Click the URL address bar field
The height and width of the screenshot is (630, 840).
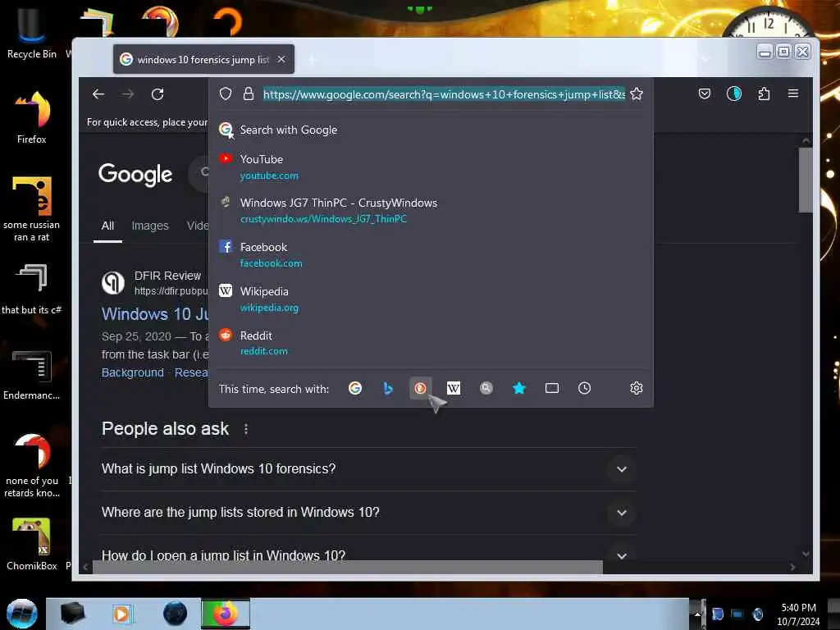point(444,94)
